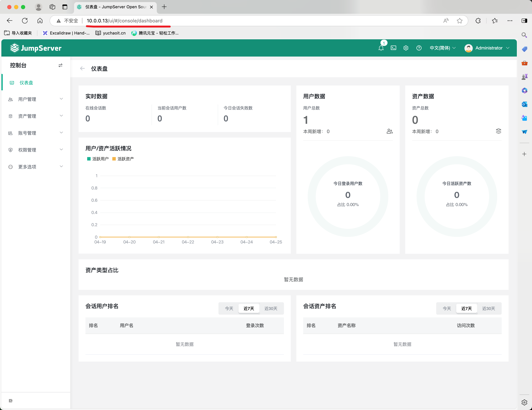Select 今天 in 会话用户排名 range
Screen dimensions: 532x410
point(229,308)
